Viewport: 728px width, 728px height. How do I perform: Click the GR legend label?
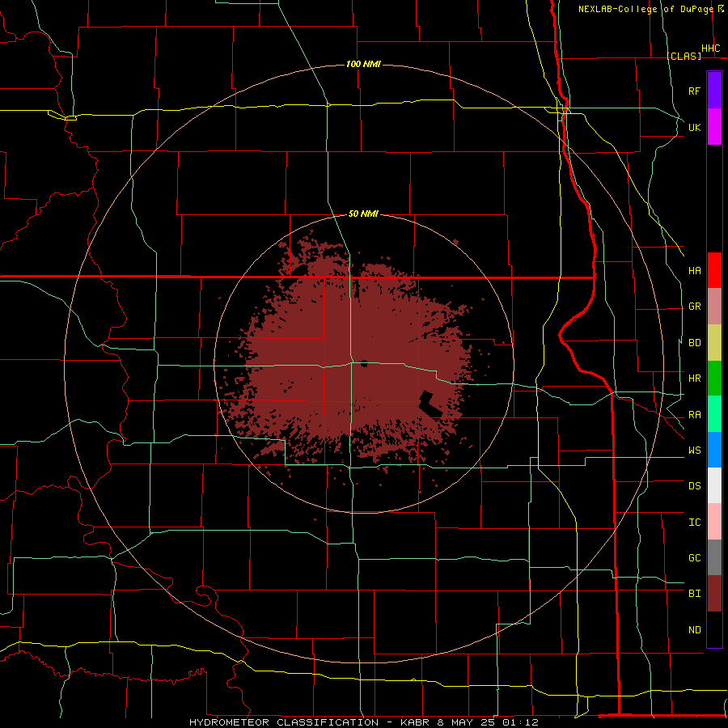[x=694, y=307]
